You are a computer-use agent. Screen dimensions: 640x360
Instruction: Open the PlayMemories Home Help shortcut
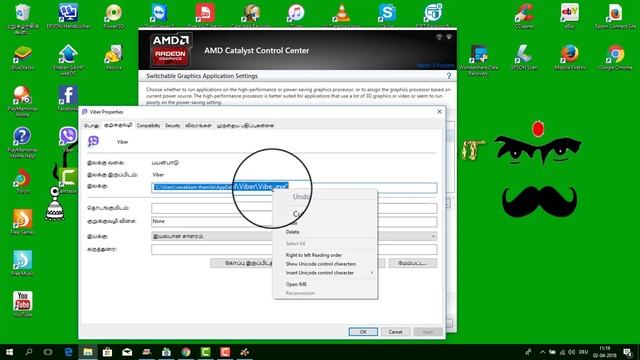22,142
